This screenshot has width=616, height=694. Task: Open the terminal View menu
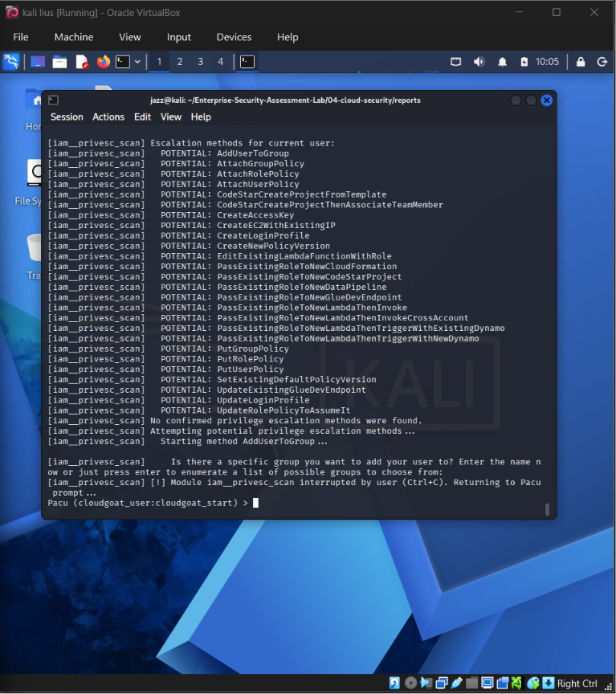tap(171, 116)
